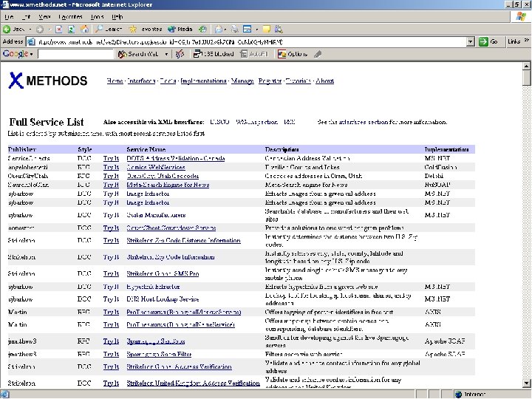Open the Favorites star in toolbar
The image size is (532, 399).
[x=145, y=29]
